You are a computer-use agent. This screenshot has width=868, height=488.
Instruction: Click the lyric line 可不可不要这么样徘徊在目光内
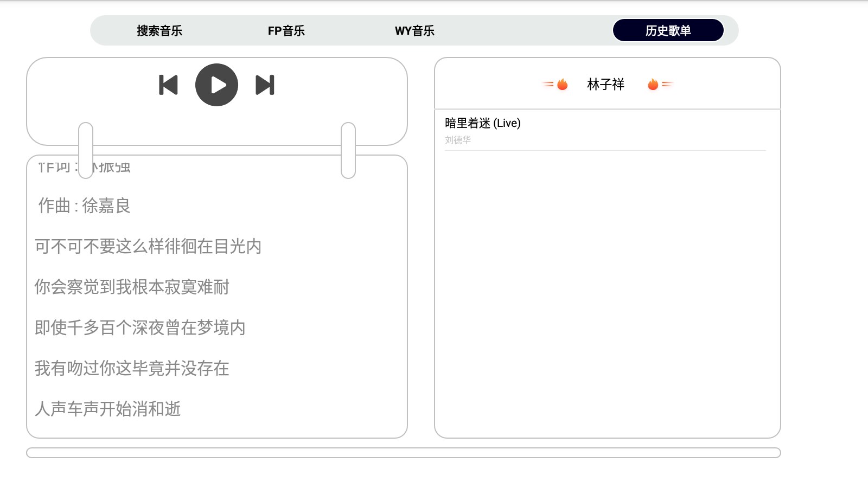[148, 247]
